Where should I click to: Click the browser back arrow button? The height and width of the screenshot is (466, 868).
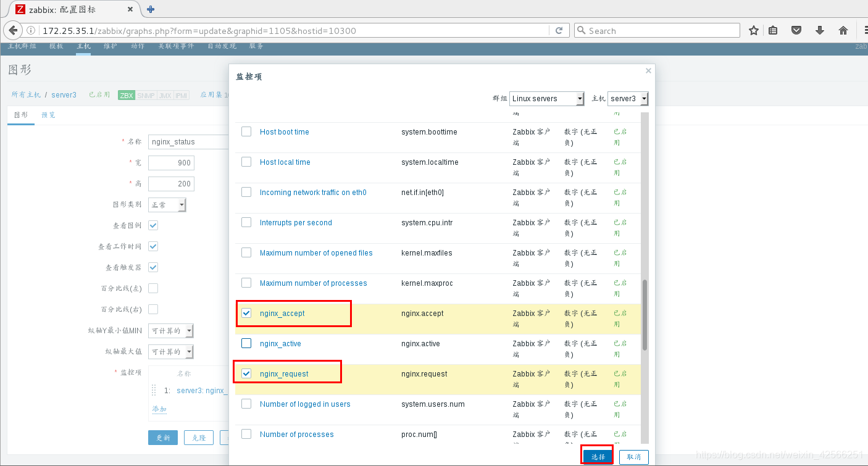coord(13,31)
